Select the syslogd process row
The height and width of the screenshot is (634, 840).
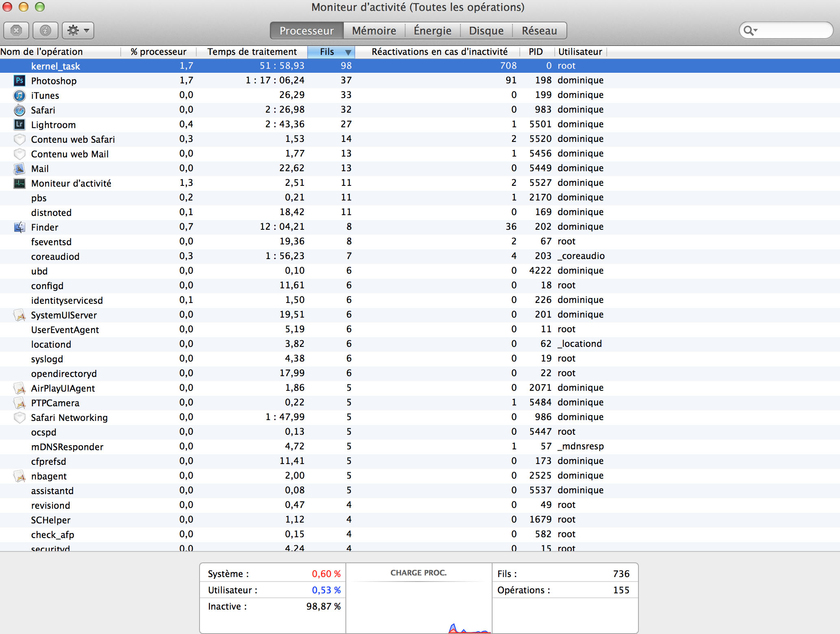(x=420, y=359)
